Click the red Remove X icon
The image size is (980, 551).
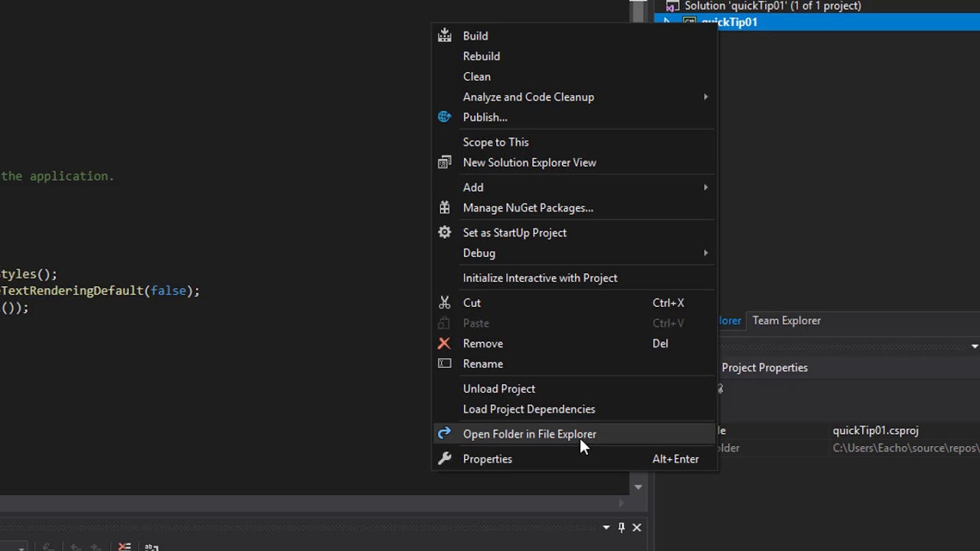click(445, 344)
